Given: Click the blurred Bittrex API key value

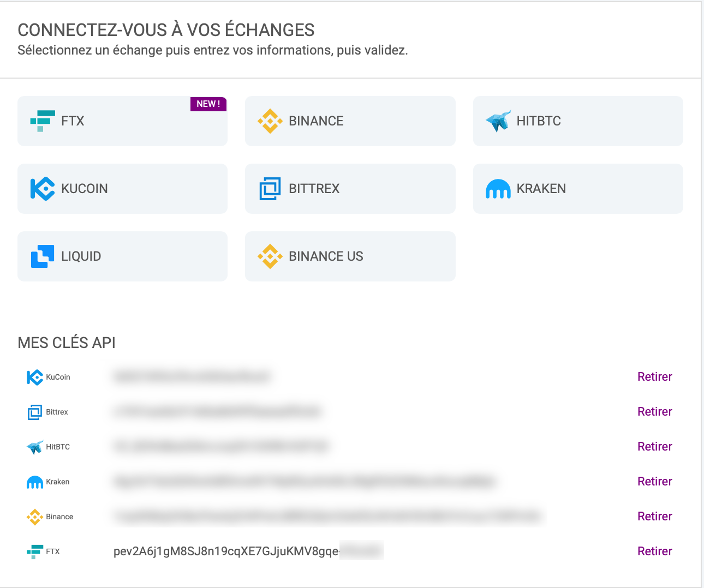Looking at the screenshot, I should [x=217, y=412].
